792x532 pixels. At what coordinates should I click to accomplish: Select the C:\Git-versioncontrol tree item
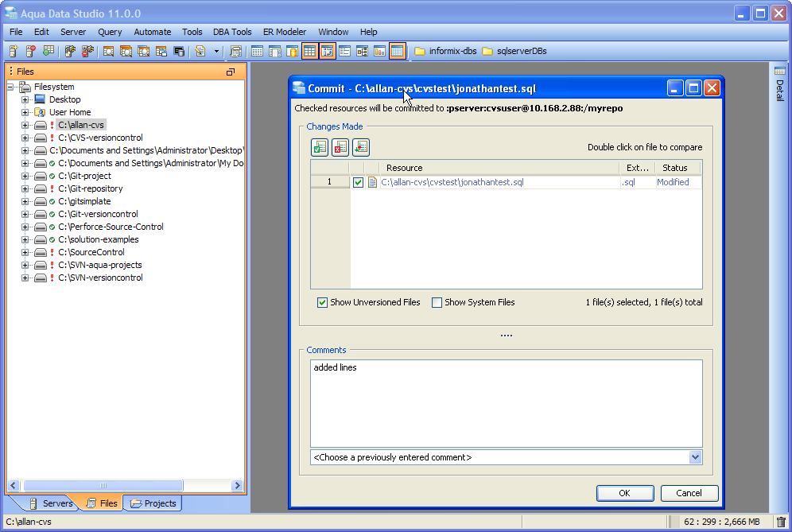tap(98, 214)
